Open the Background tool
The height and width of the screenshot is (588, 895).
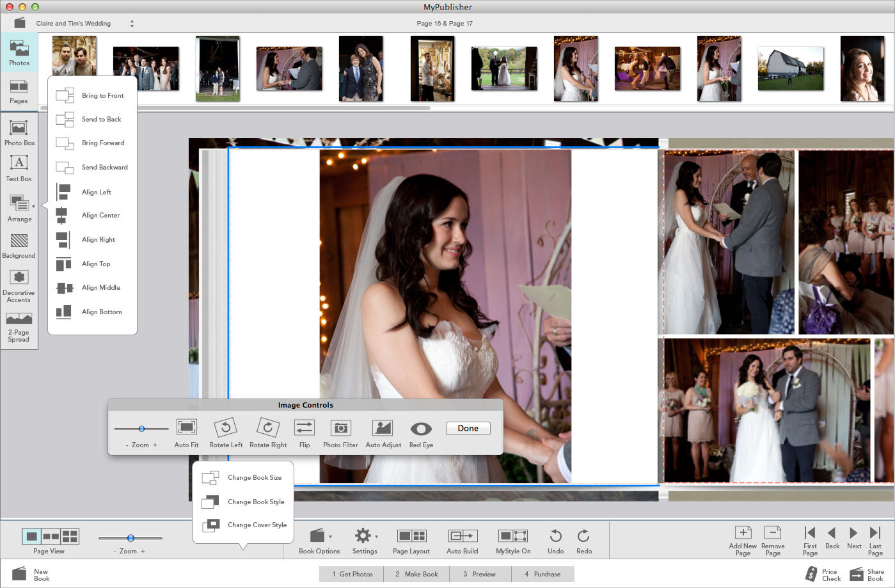[19, 246]
